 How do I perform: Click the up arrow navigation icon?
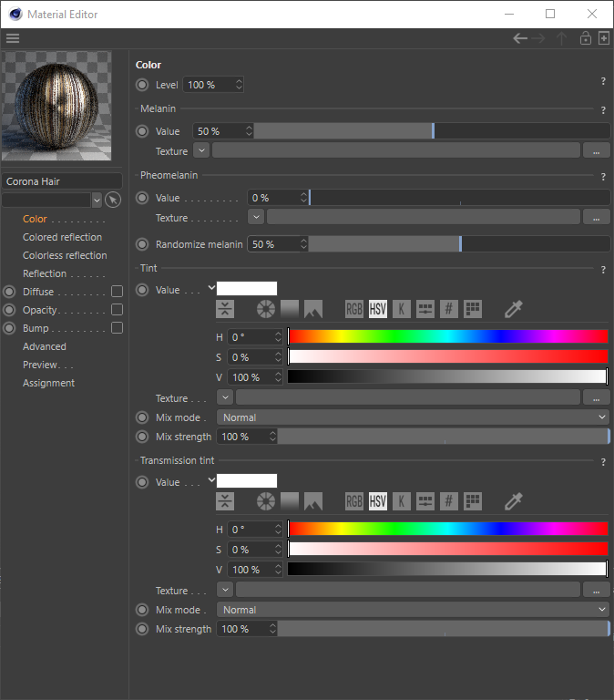(x=561, y=38)
